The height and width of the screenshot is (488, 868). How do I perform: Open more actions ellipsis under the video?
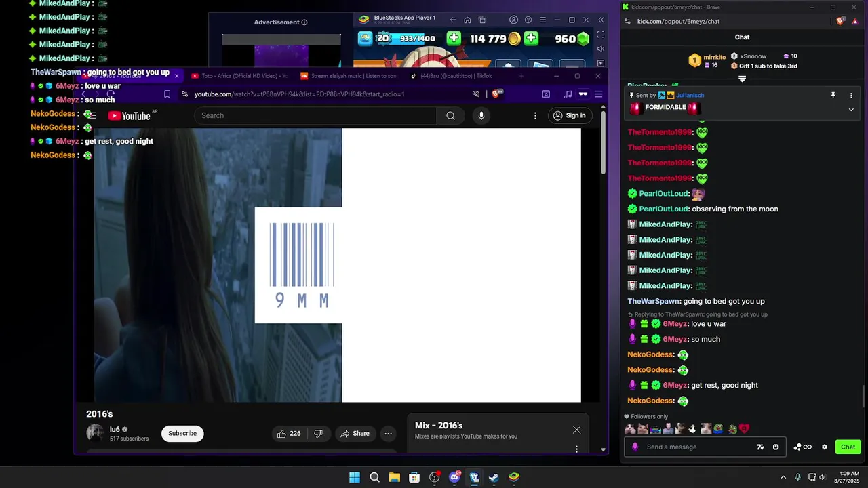[x=388, y=434]
